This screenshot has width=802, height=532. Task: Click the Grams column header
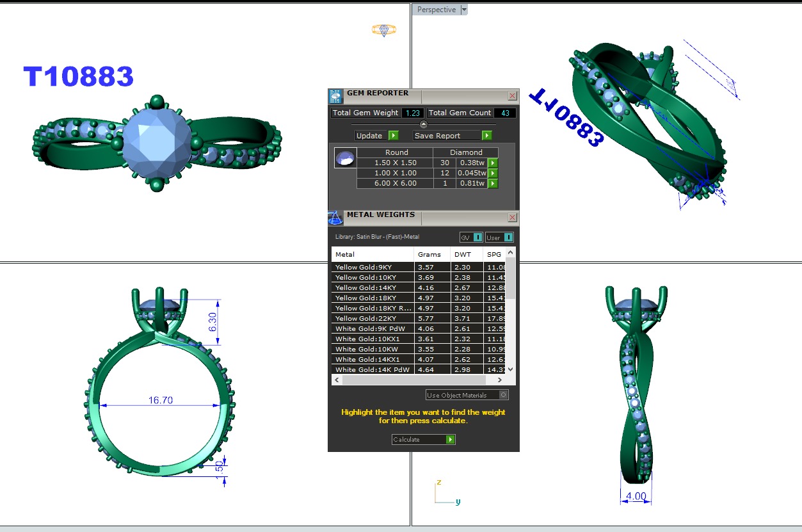click(x=429, y=254)
